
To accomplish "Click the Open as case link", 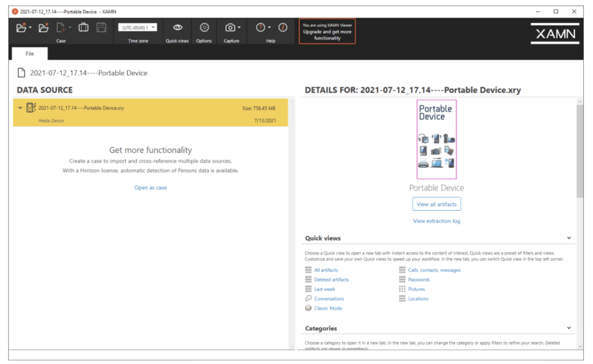I will pos(151,187).
